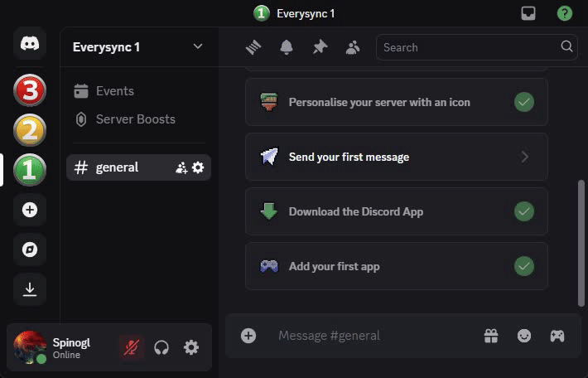
Task: Select server with green 1 icon in sidebar
Action: point(30,170)
